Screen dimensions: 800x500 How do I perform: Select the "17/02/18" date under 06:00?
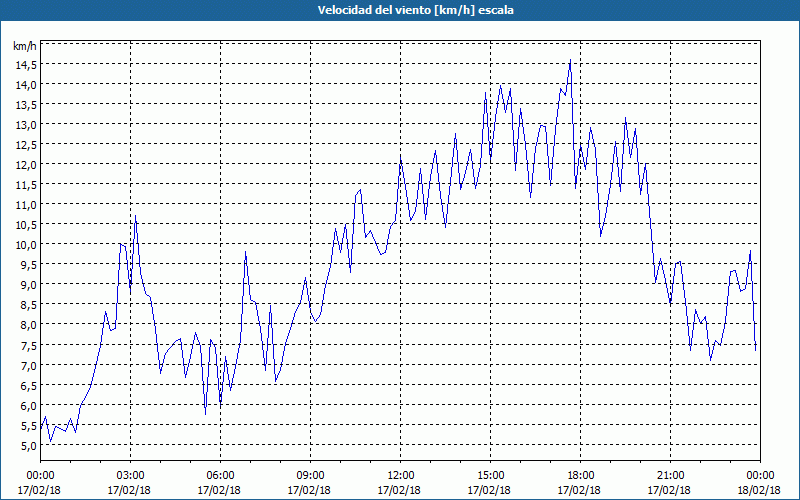219,490
